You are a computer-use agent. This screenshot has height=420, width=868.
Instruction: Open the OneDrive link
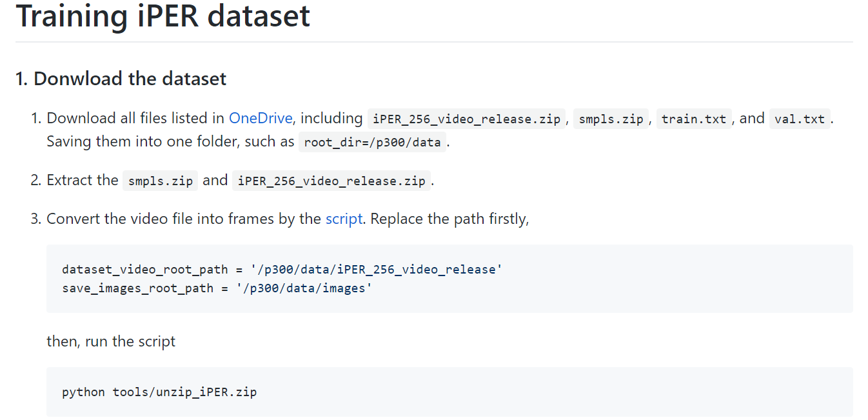261,118
